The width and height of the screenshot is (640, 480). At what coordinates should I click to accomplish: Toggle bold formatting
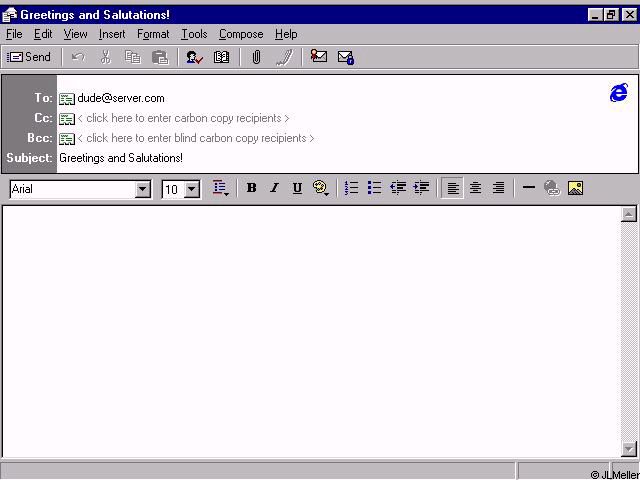[251, 188]
